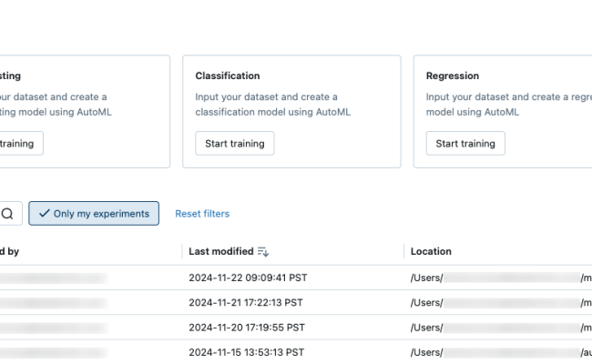Start training in the Classification card
592x364 pixels.
[234, 144]
